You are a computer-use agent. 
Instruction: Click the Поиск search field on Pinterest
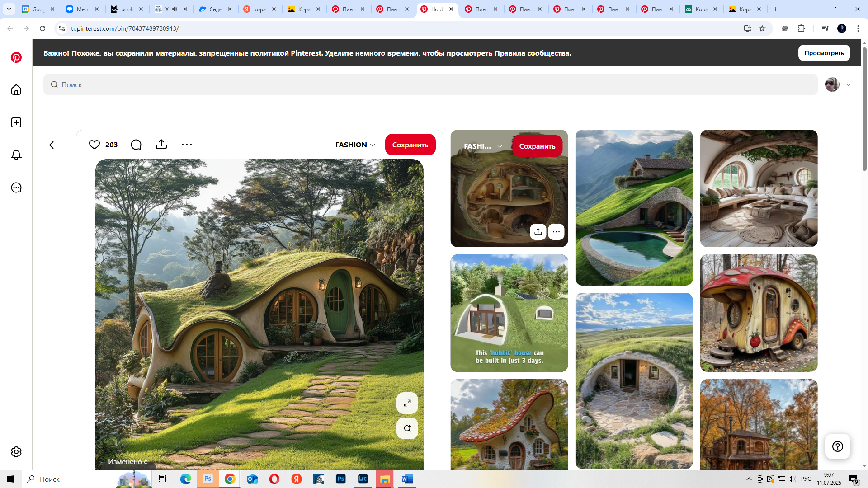pos(430,84)
